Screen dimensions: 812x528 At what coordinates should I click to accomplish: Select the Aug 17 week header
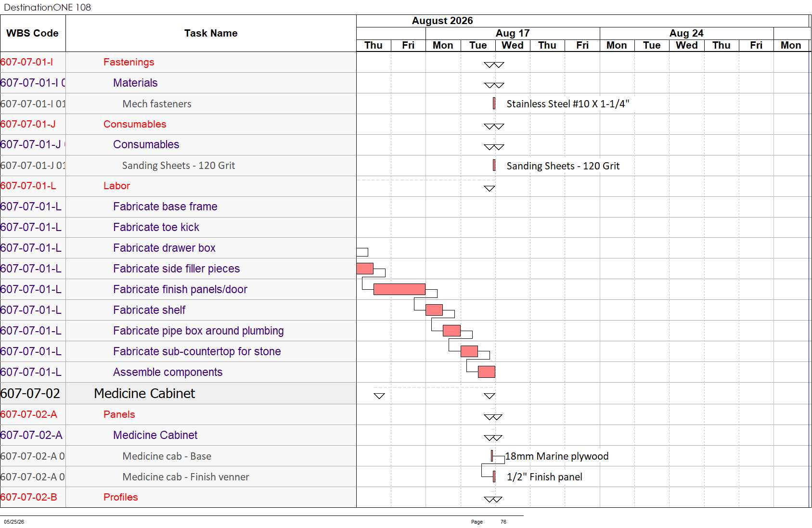[513, 33]
